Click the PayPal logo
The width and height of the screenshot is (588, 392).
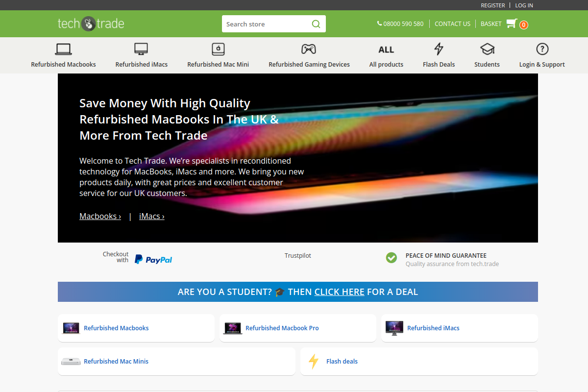click(153, 260)
